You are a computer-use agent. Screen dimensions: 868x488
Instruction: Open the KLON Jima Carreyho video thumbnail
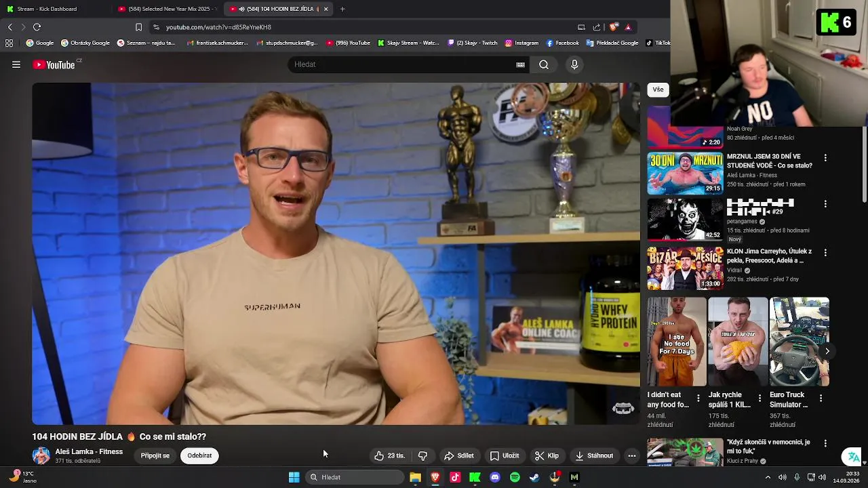coord(685,268)
